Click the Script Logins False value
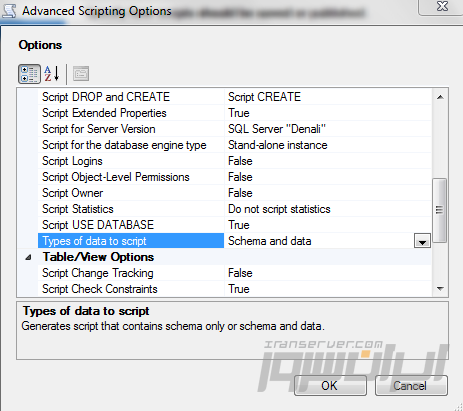 coord(240,161)
